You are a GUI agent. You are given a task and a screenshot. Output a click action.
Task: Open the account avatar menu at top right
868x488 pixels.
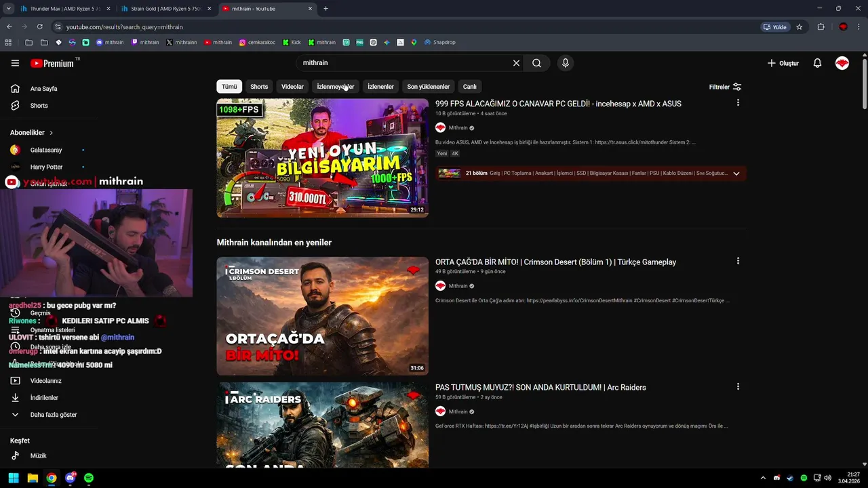pos(842,63)
